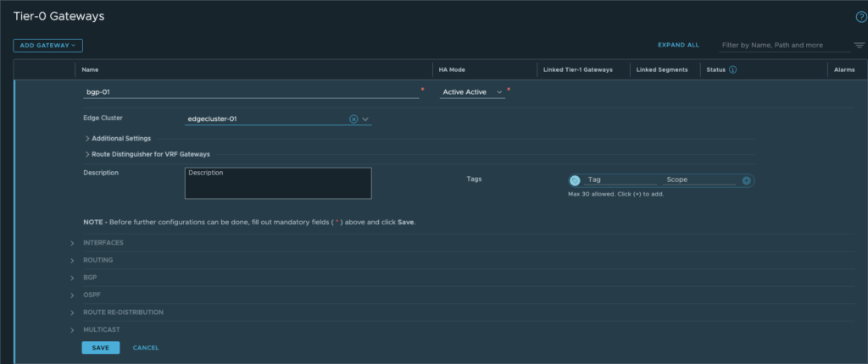Viewport: 868px width, 364px height.
Task: Click Expand All link
Action: 678,45
